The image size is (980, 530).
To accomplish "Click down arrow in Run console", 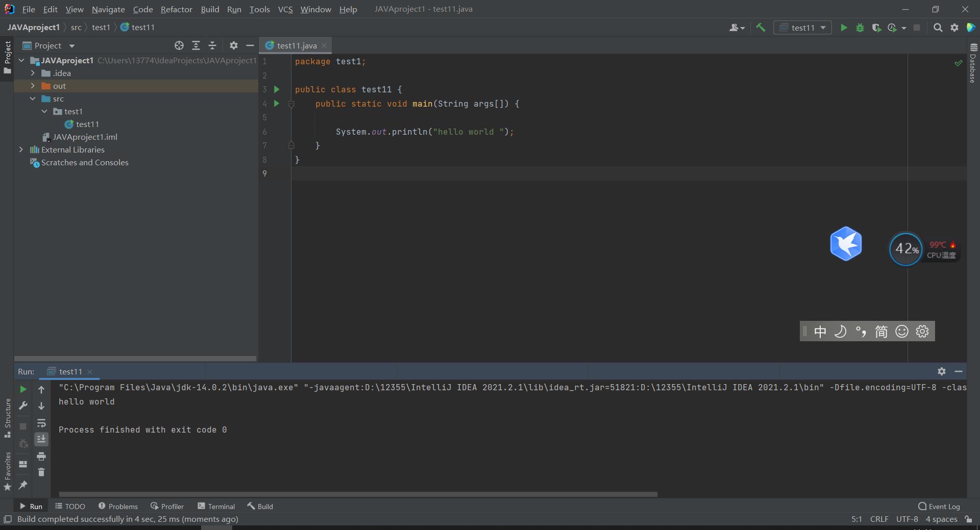I will point(41,406).
